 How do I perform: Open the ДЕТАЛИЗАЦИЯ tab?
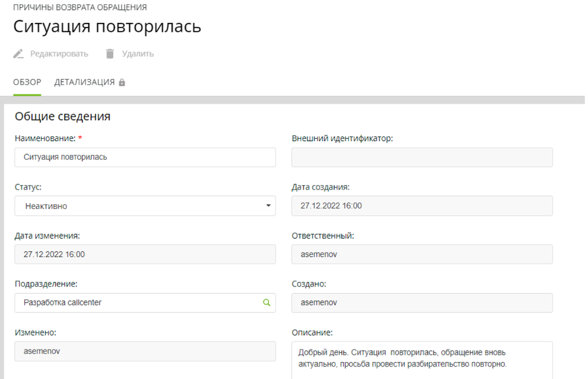pyautogui.click(x=84, y=82)
